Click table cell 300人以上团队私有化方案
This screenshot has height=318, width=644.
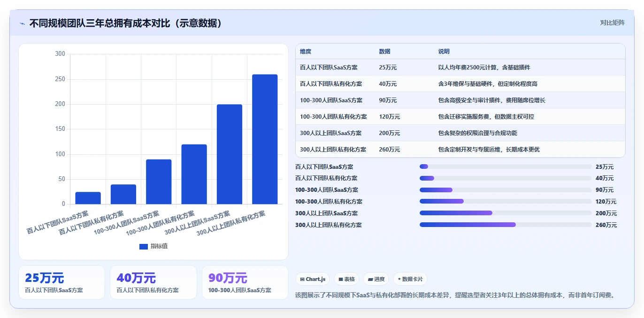(x=333, y=150)
